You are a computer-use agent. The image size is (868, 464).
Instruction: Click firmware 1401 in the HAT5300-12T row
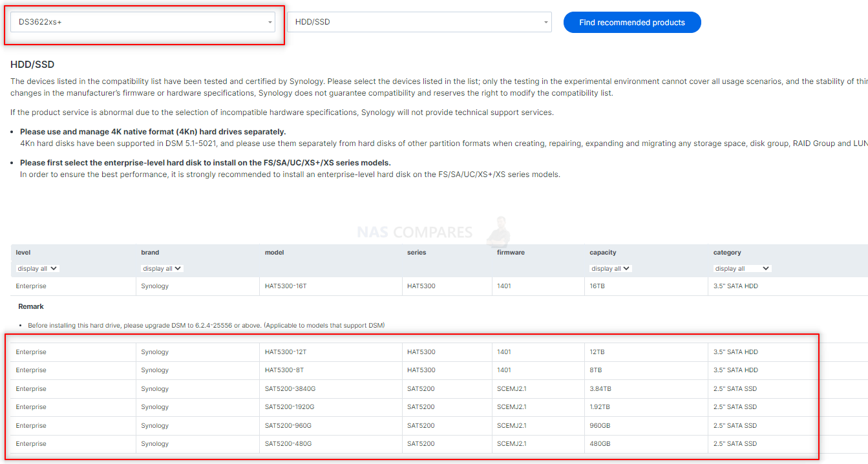[504, 352]
